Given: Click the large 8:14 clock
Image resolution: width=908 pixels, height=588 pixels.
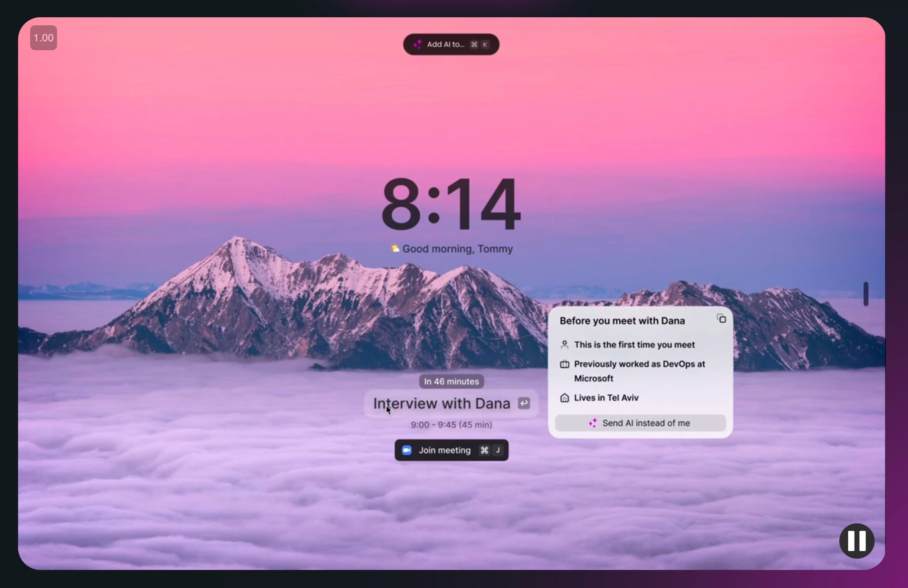Looking at the screenshot, I should [451, 205].
